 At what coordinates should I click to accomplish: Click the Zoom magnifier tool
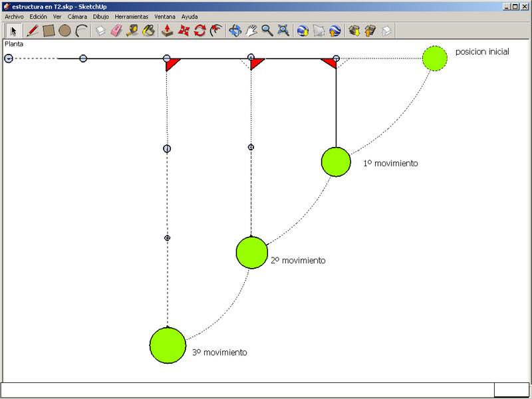(267, 31)
